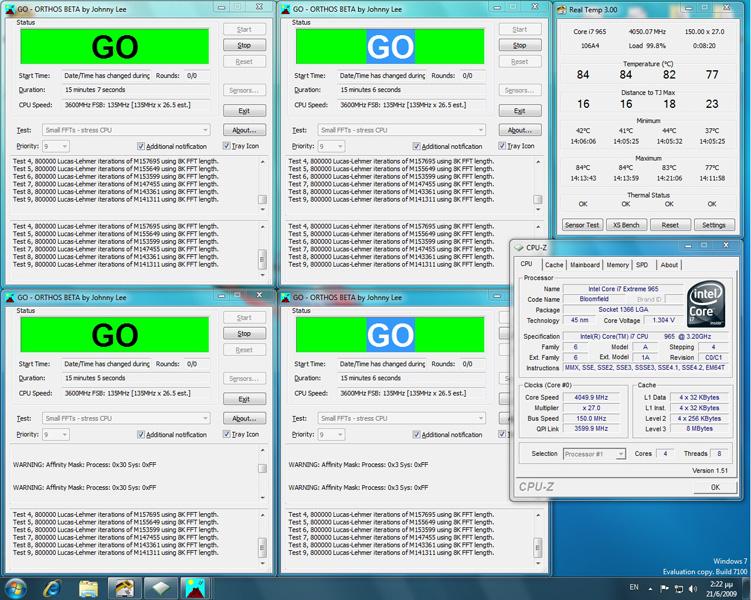
Task: Click ORTHOS title icon in bottom-left window
Action: pos(10,297)
